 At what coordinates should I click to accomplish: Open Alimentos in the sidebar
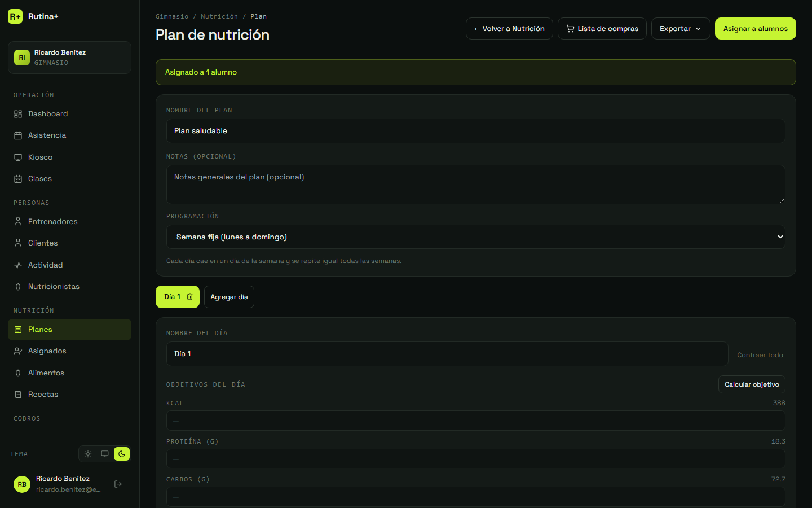(x=69, y=373)
